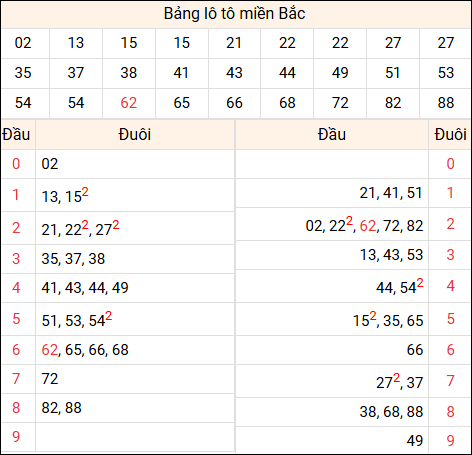Select cell 37 in the top number grid
Screen dimensions: 472x455
point(76,73)
